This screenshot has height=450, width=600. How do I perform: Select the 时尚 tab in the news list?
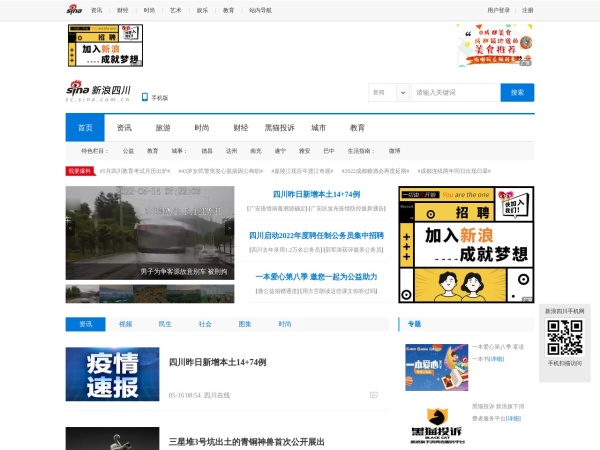285,324
